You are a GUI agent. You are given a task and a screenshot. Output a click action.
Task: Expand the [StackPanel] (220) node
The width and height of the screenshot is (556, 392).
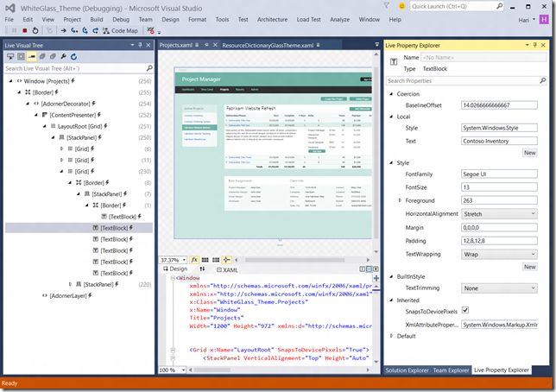point(70,284)
